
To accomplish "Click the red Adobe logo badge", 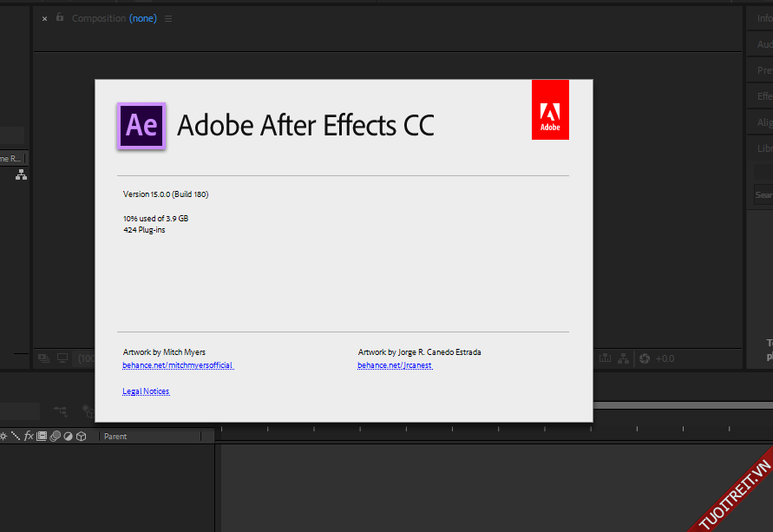I will [550, 109].
